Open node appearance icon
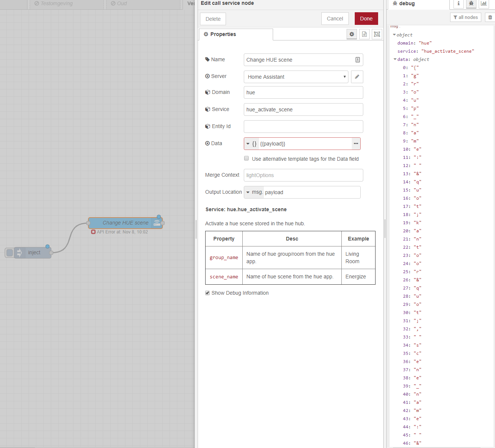495x448 pixels. 377,34
